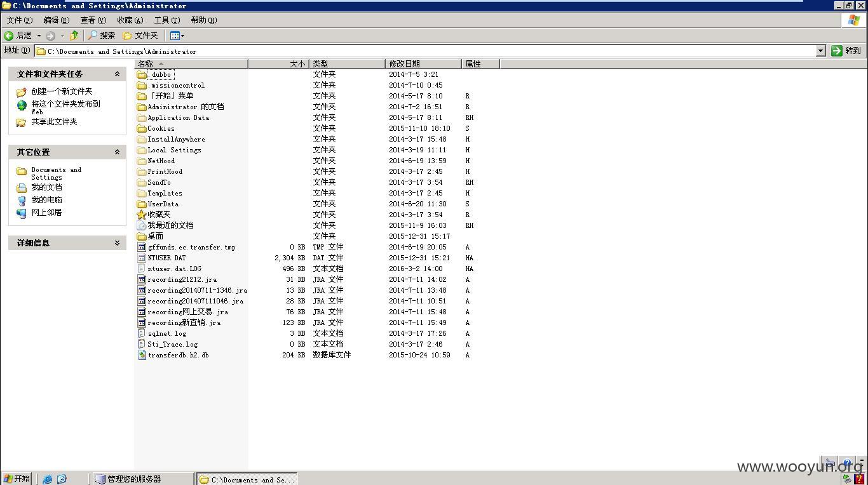Expand the address bar dropdown
Screen dimensions: 868x485
tap(820, 51)
